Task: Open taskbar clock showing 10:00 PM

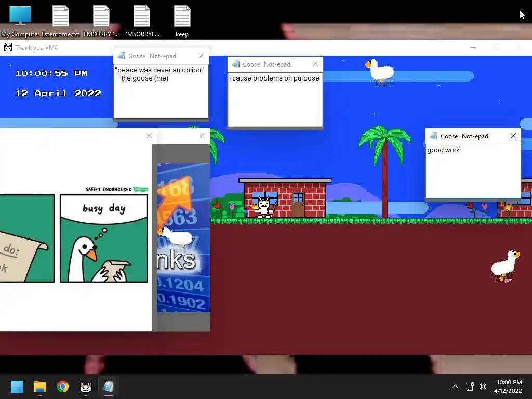Action: tap(508, 387)
